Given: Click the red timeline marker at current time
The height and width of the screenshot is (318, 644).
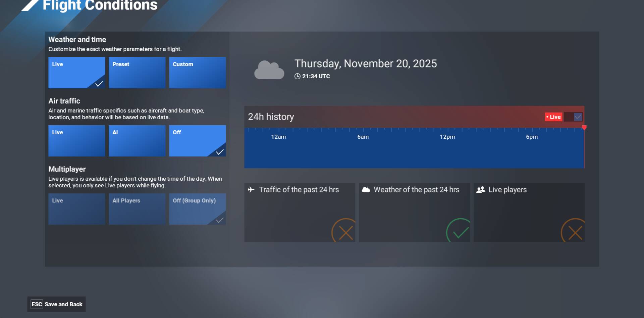Looking at the screenshot, I should tap(584, 128).
